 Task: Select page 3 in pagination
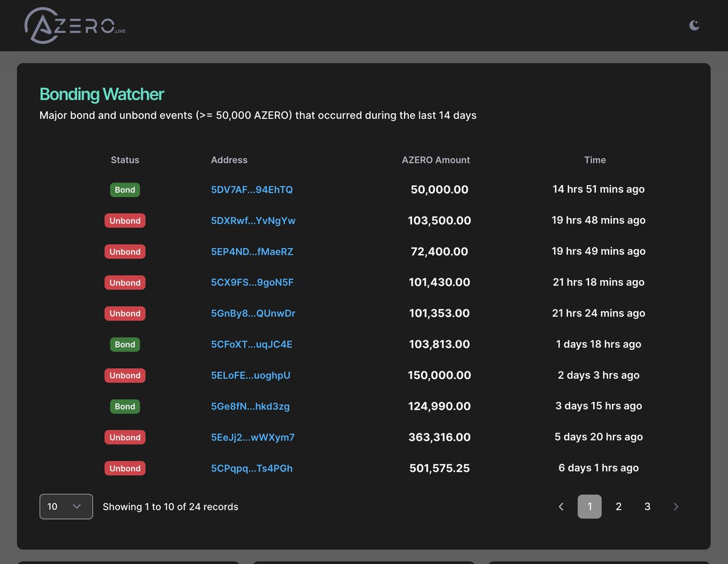(x=647, y=506)
